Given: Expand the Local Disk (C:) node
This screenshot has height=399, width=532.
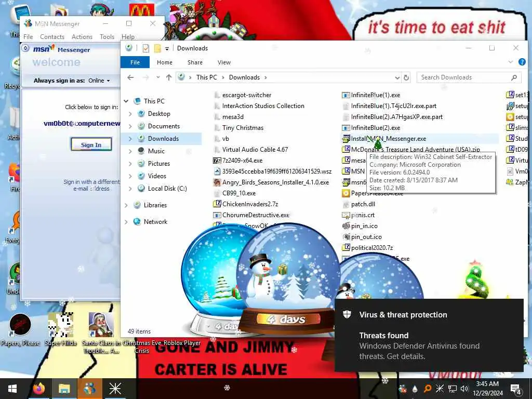Looking at the screenshot, I should 130,189.
